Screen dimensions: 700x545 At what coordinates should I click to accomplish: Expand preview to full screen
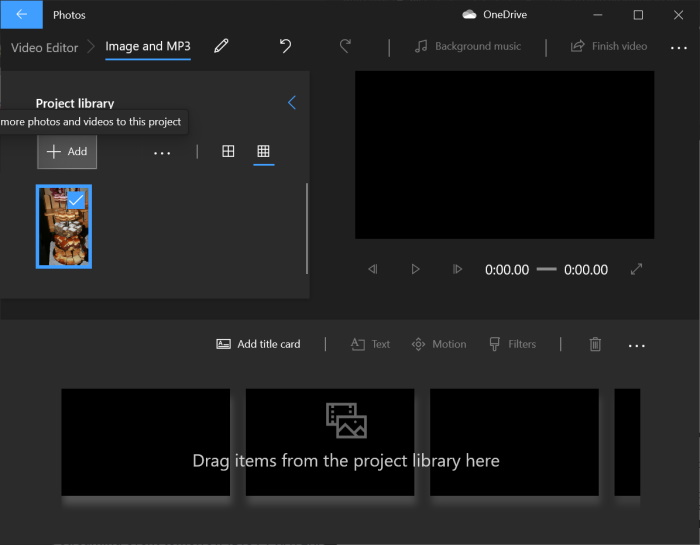click(636, 269)
